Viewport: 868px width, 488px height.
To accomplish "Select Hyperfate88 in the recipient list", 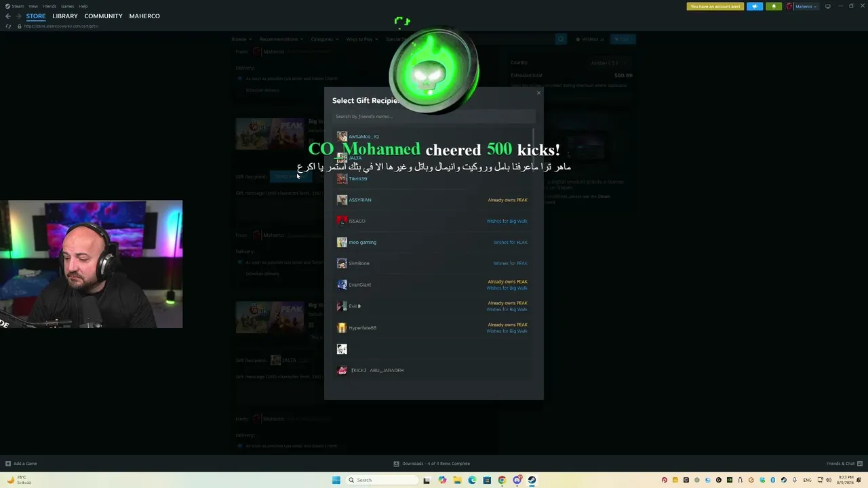I will point(433,328).
